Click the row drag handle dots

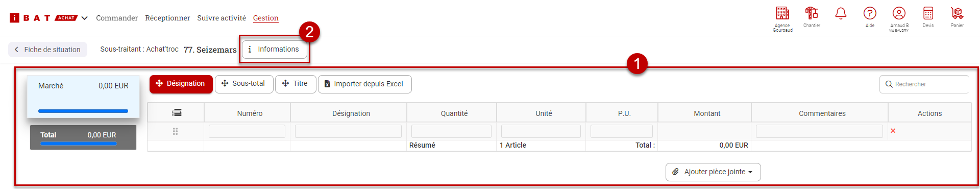tap(175, 131)
